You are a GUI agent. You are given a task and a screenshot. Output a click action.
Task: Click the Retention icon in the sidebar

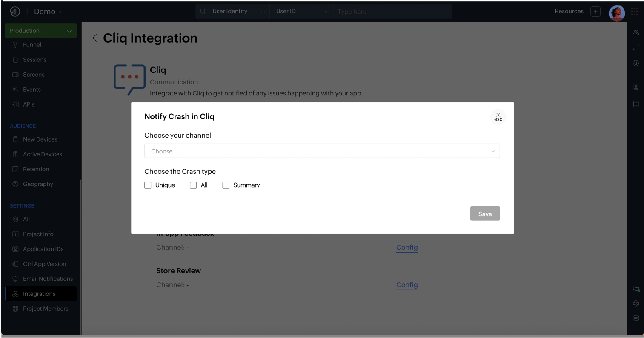(15, 169)
